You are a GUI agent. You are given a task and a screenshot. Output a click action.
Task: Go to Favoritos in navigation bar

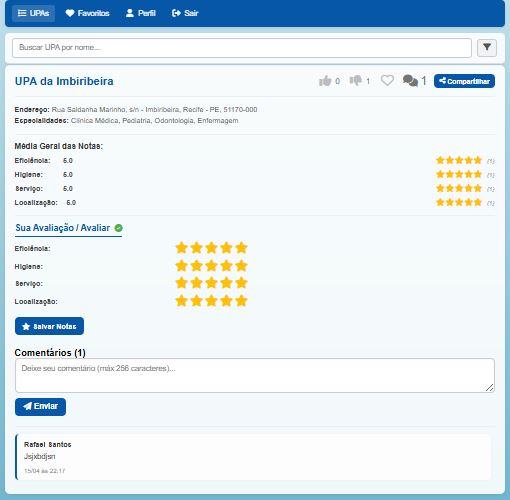pos(88,13)
